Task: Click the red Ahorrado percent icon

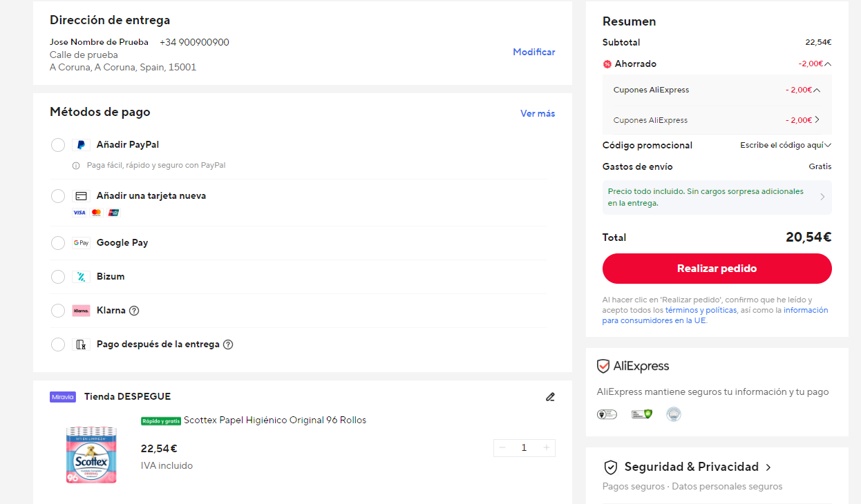Action: (x=607, y=64)
